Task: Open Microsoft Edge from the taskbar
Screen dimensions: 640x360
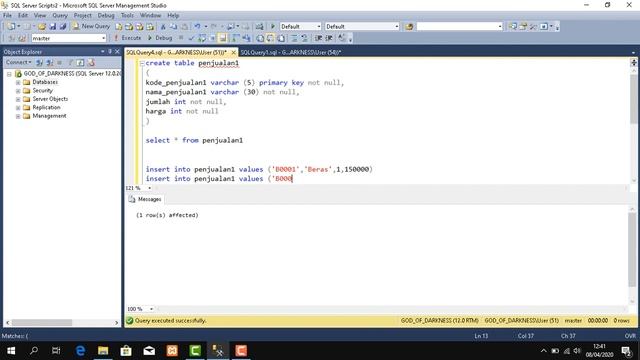Action: (80, 351)
